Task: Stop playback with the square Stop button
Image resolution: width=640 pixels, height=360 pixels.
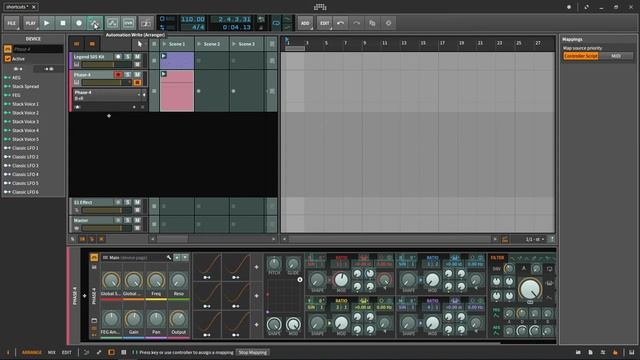Action: (x=63, y=23)
